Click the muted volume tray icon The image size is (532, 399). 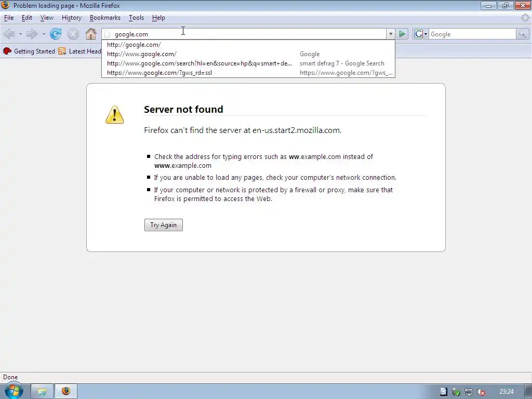[481, 392]
